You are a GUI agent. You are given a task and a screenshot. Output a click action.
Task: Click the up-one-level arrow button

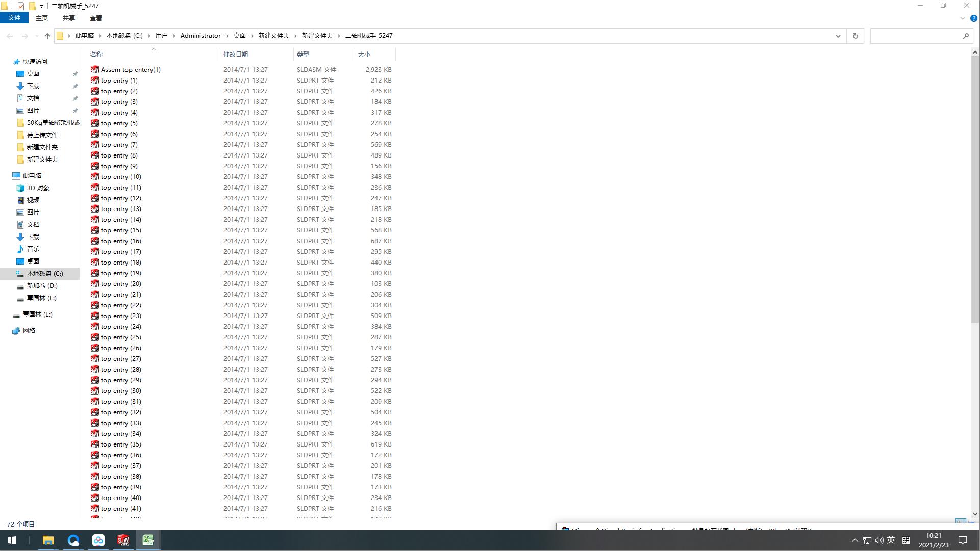pos(47,36)
